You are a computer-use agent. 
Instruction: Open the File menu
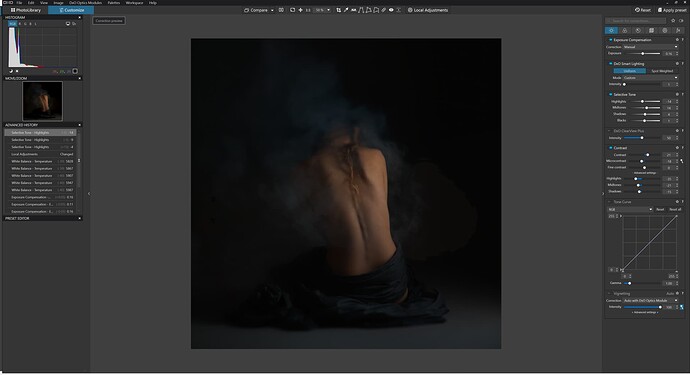tap(19, 3)
